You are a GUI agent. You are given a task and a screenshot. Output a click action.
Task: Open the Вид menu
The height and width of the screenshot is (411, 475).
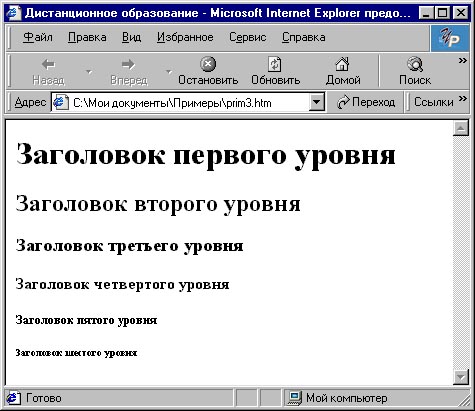131,37
